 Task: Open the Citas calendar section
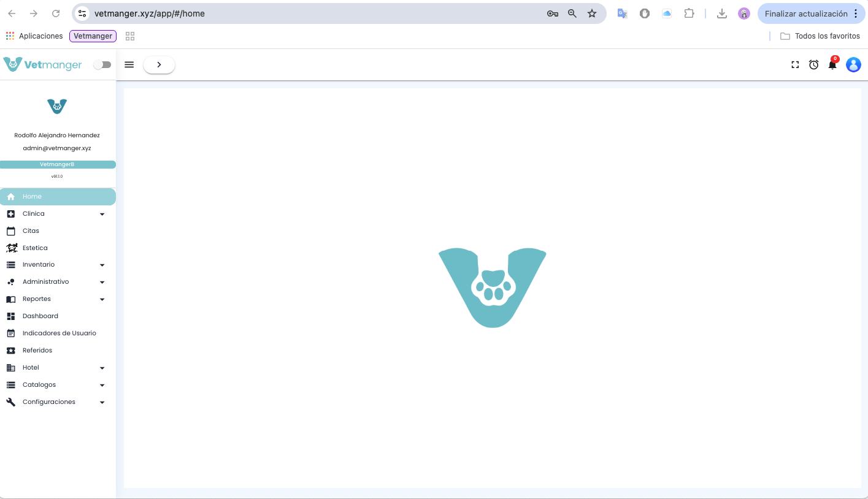(x=31, y=230)
